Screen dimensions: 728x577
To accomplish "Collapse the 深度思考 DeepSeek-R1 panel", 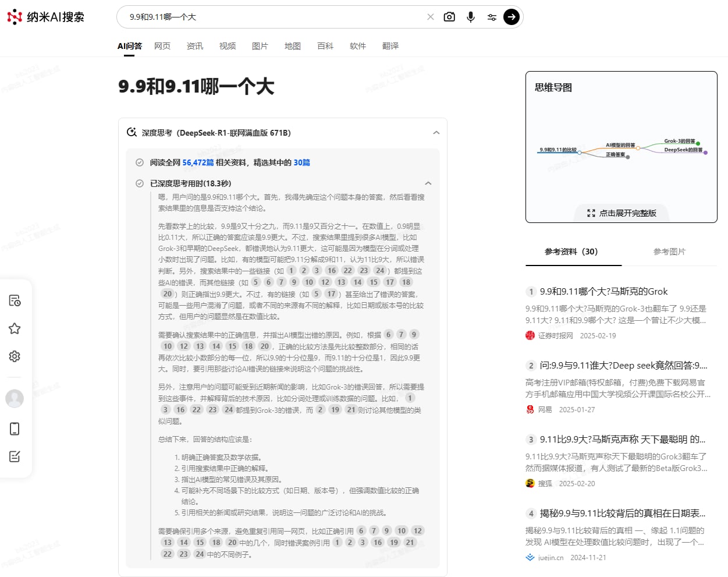I will pyautogui.click(x=436, y=133).
